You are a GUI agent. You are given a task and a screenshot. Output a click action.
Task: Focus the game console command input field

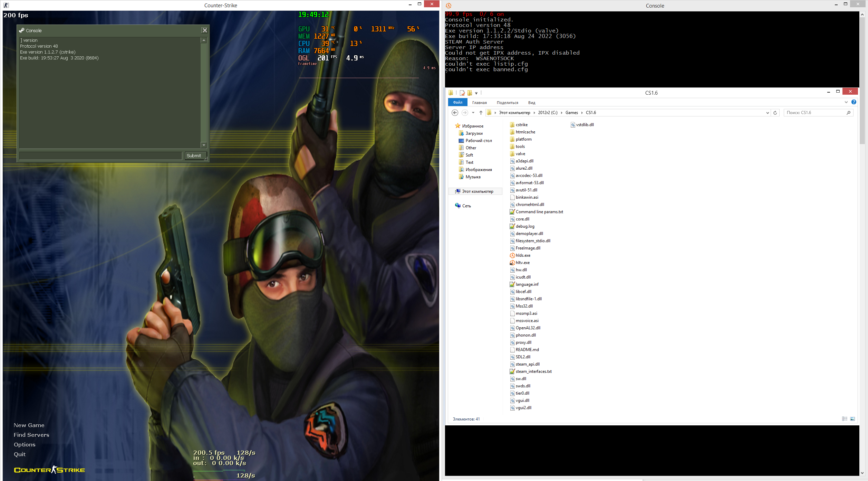pyautogui.click(x=101, y=156)
